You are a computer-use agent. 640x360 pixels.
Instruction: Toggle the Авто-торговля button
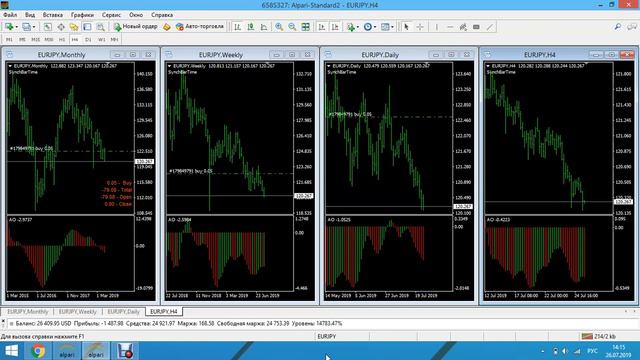click(200, 27)
